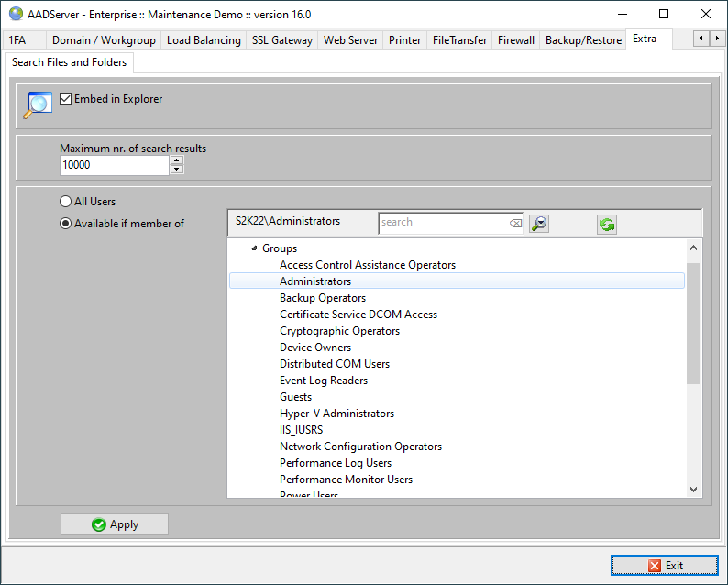
Task: Choose Available if member of option
Action: click(65, 224)
